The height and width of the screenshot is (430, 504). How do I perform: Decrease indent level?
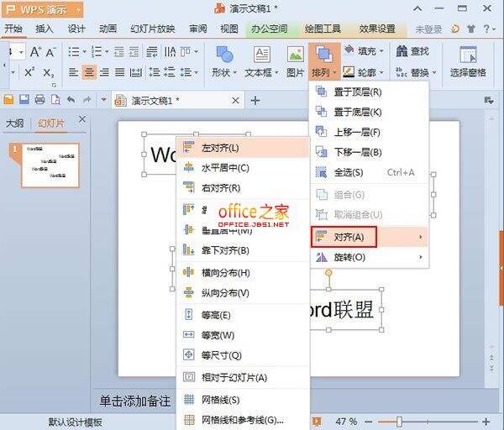click(x=119, y=51)
